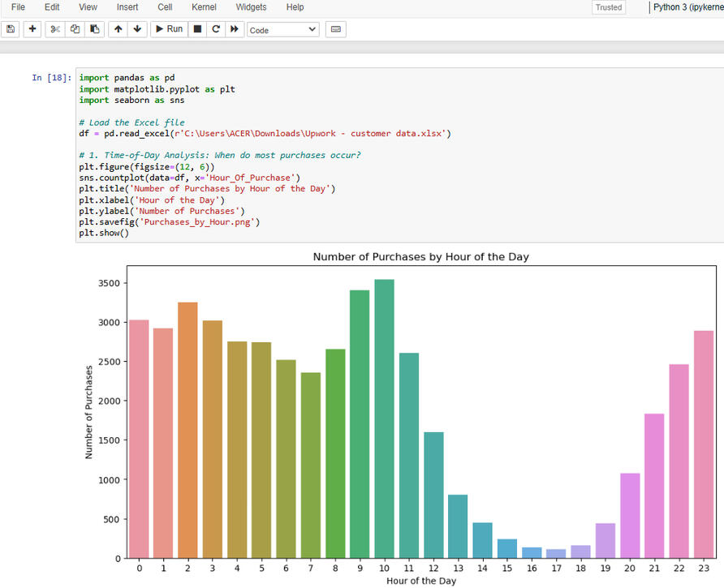The height and width of the screenshot is (588, 724).
Task: Click the plt.show() line
Action: pyautogui.click(x=104, y=233)
